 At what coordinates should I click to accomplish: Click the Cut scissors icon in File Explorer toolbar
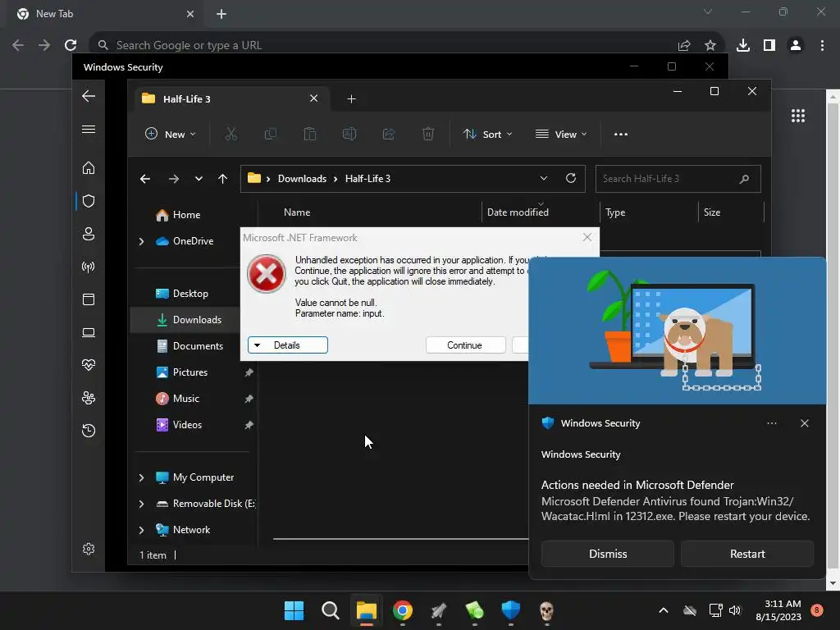pos(231,134)
